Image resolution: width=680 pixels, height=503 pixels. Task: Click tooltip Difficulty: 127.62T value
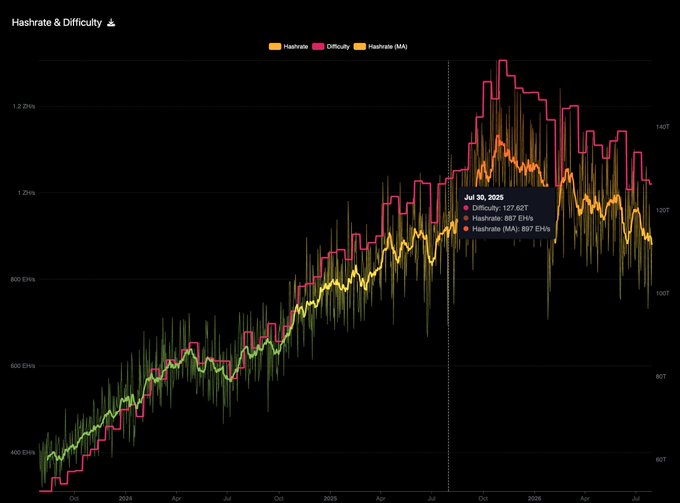tap(500, 208)
